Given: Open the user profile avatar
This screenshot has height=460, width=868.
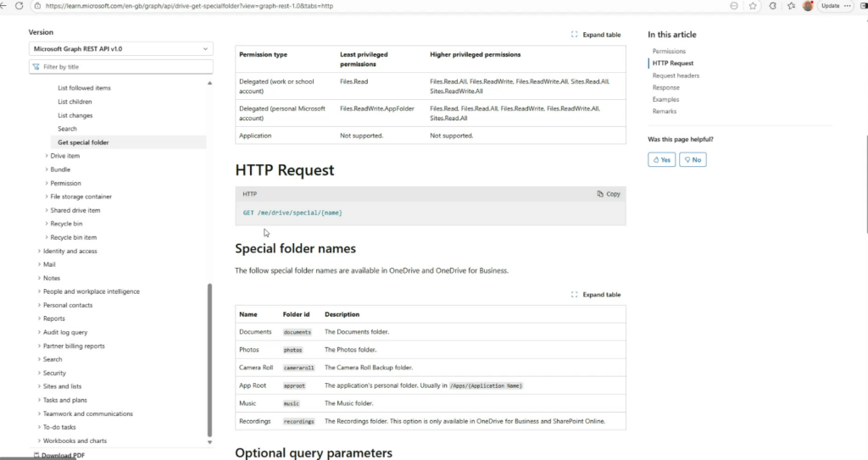Looking at the screenshot, I should pyautogui.click(x=808, y=6).
